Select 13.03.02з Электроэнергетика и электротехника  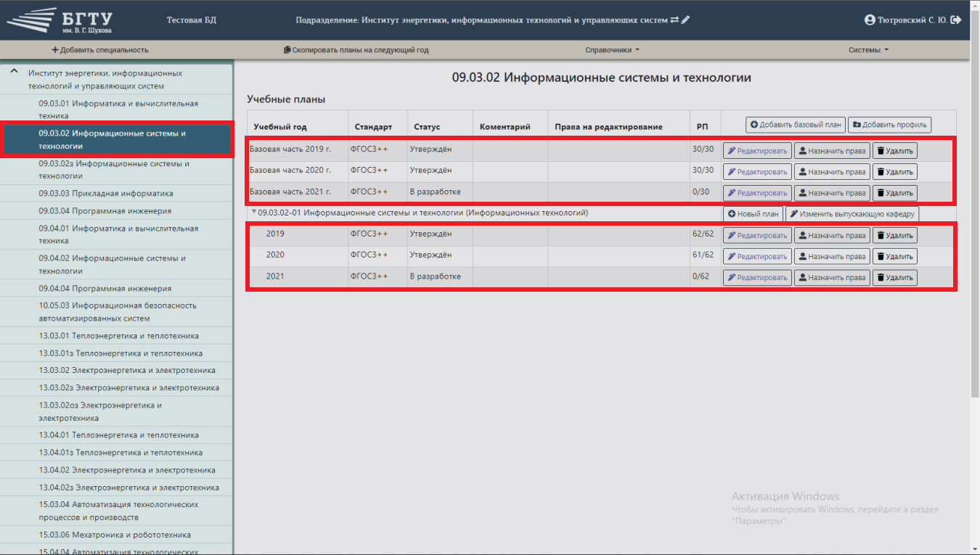click(x=116, y=388)
